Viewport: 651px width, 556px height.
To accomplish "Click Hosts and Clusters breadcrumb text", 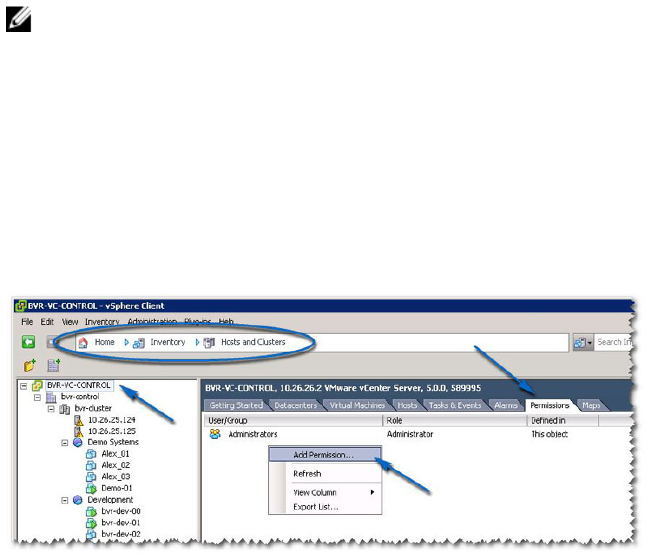I will click(x=253, y=342).
